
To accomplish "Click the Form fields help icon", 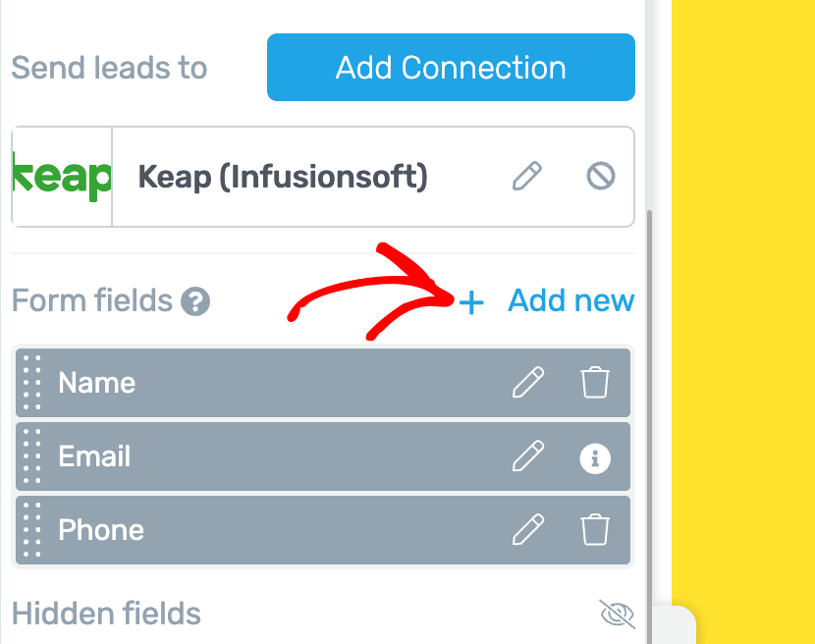I will coord(195,301).
